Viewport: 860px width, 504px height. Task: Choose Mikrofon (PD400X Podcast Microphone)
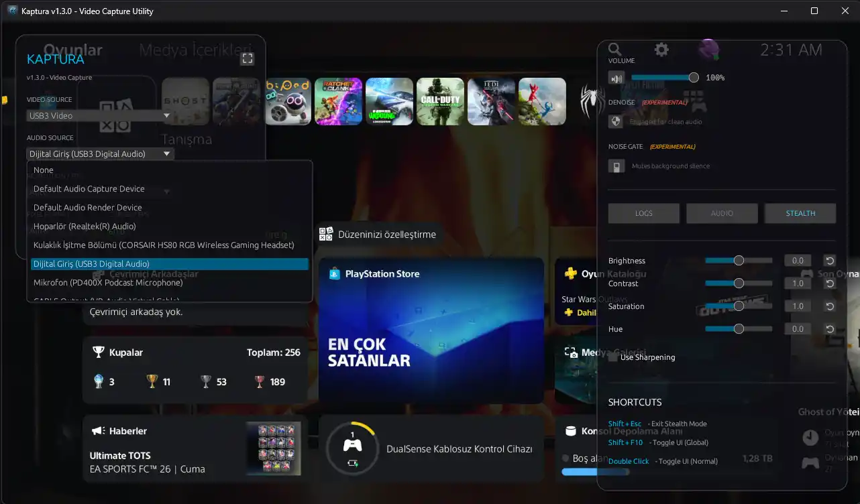170,283
